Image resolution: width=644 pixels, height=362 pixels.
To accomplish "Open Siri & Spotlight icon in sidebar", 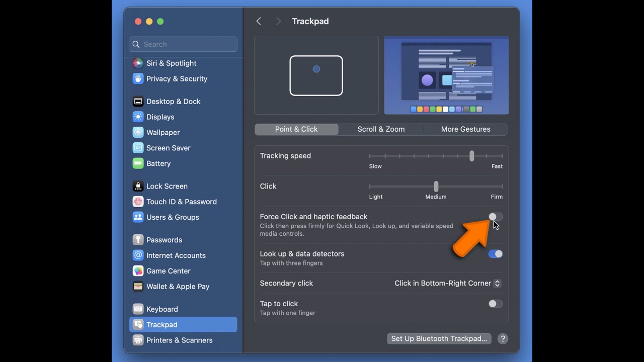I will [138, 63].
